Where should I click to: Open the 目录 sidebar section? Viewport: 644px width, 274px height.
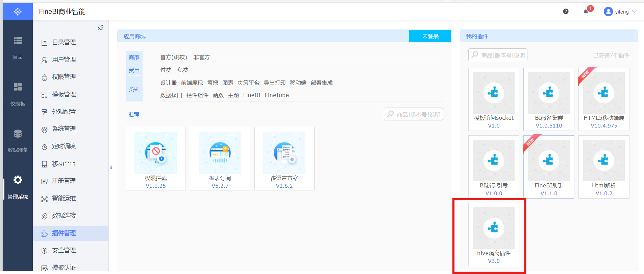pyautogui.click(x=18, y=48)
